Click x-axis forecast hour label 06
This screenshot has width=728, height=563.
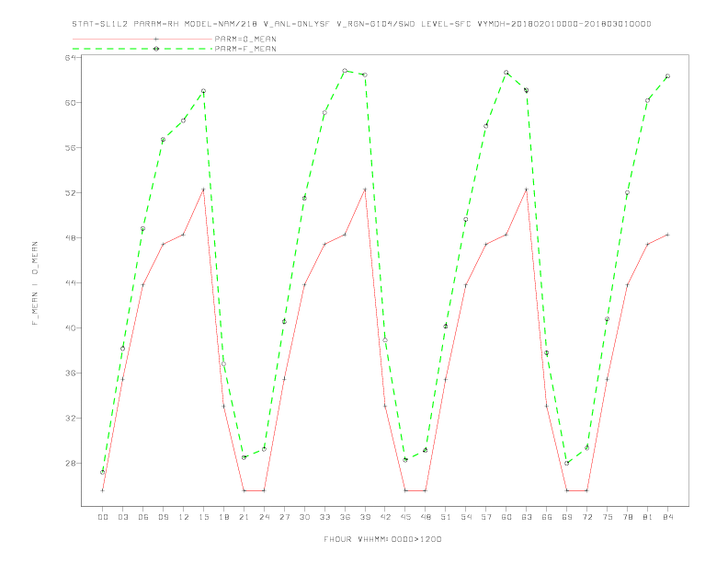pos(143,517)
